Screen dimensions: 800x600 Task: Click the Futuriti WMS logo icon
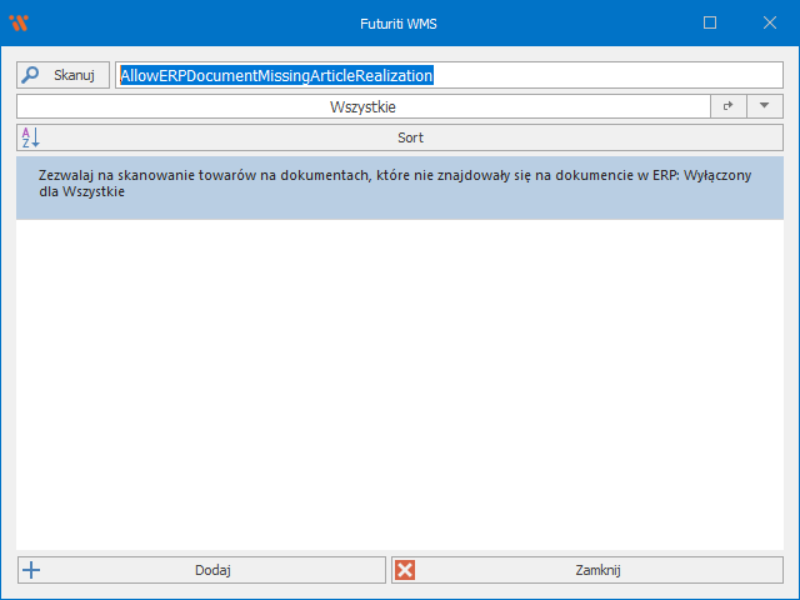click(x=18, y=23)
